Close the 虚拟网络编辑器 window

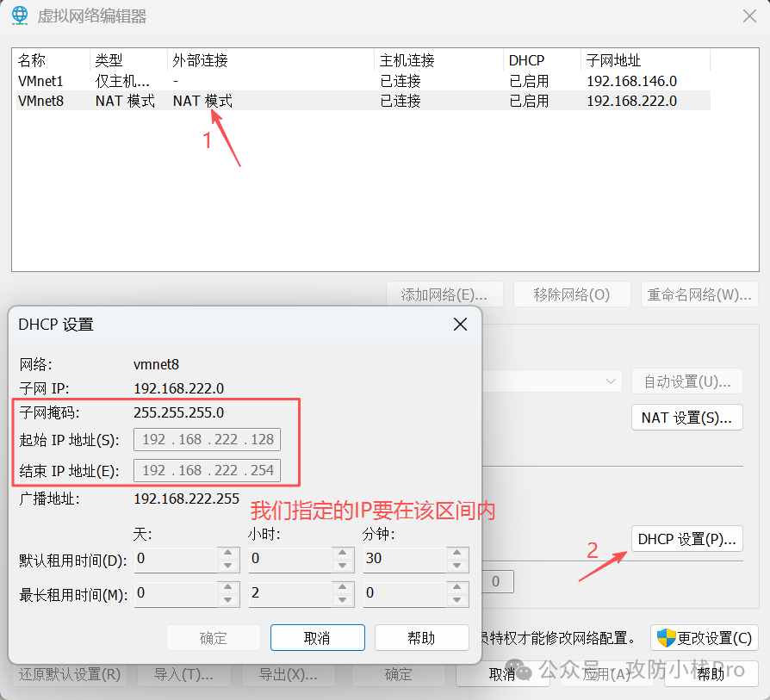click(x=749, y=16)
